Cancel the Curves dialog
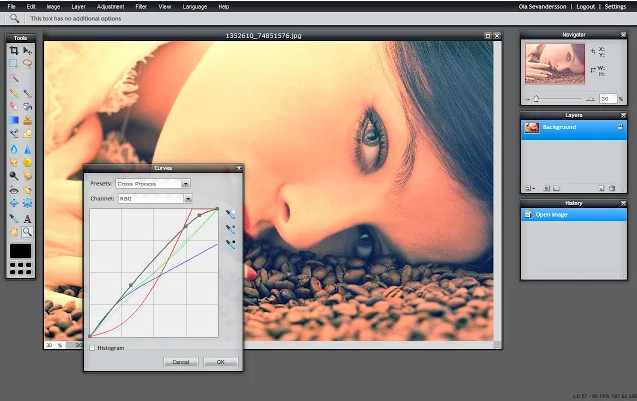This screenshot has height=401, width=637. coord(181,361)
